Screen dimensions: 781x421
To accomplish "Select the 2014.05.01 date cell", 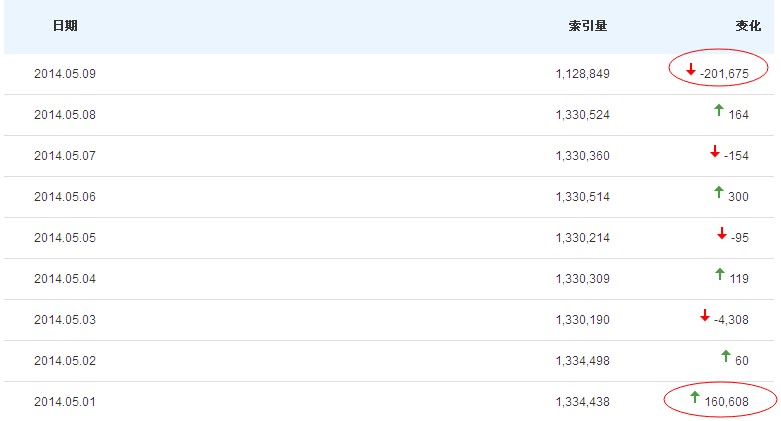I will [65, 402].
